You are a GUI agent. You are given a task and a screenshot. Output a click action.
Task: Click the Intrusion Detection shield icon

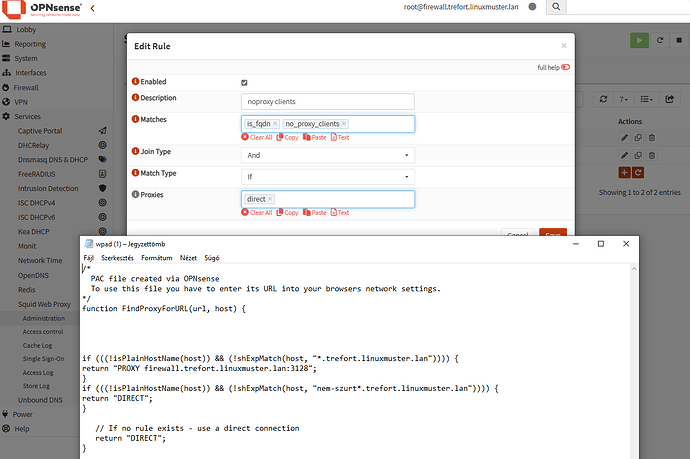tap(103, 188)
